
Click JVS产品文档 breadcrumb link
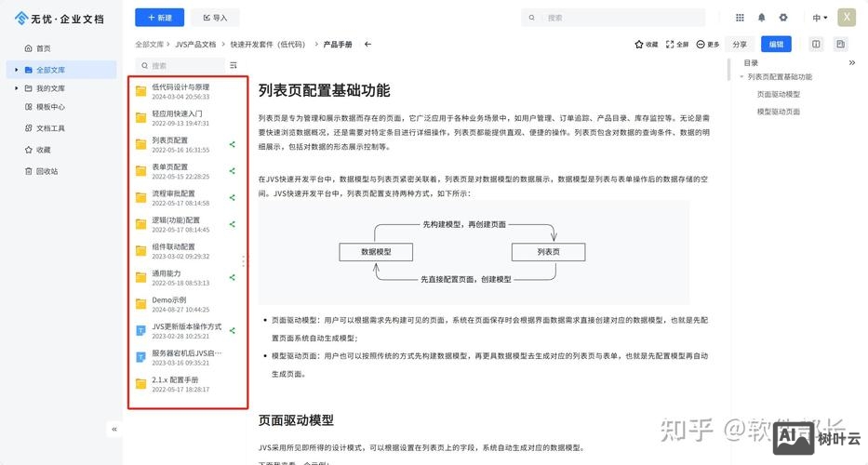pyautogui.click(x=195, y=45)
